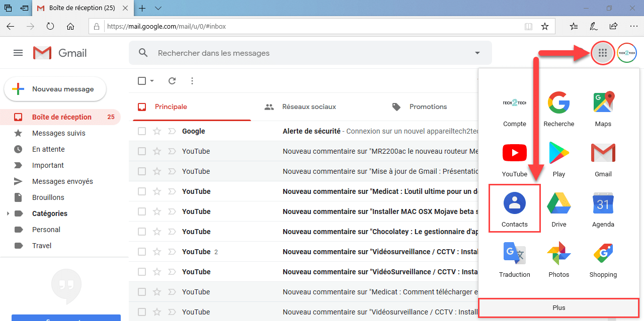This screenshot has width=644, height=321.
Task: Expand the Catégories label tree
Action: coord(8,213)
